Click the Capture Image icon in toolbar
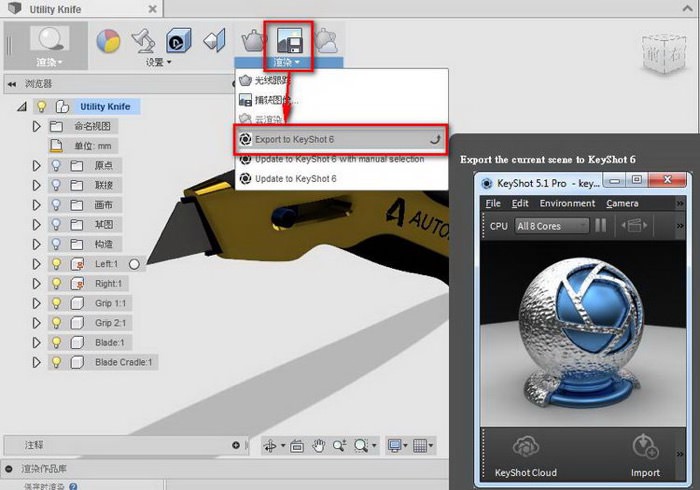Screen dimensions: 700x490 click(x=289, y=40)
